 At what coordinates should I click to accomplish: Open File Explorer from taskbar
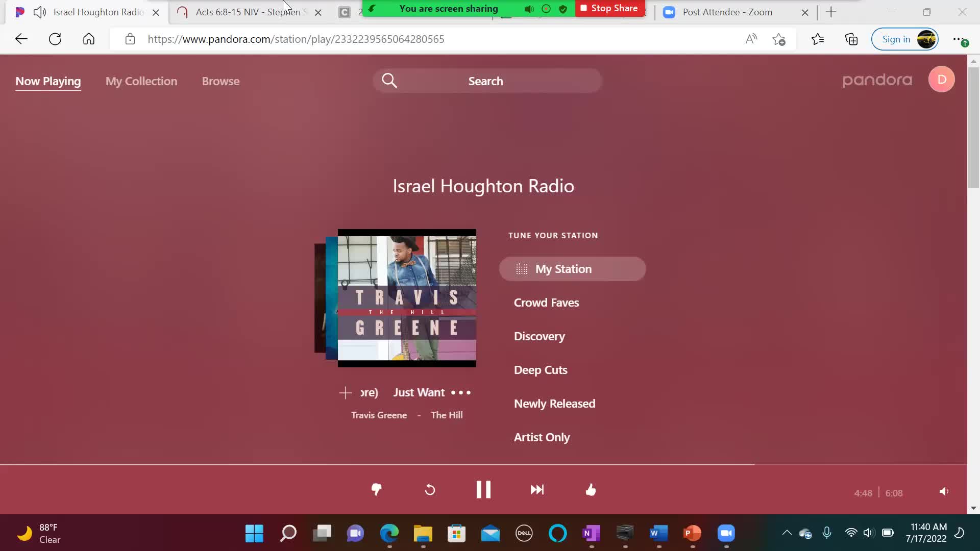423,534
